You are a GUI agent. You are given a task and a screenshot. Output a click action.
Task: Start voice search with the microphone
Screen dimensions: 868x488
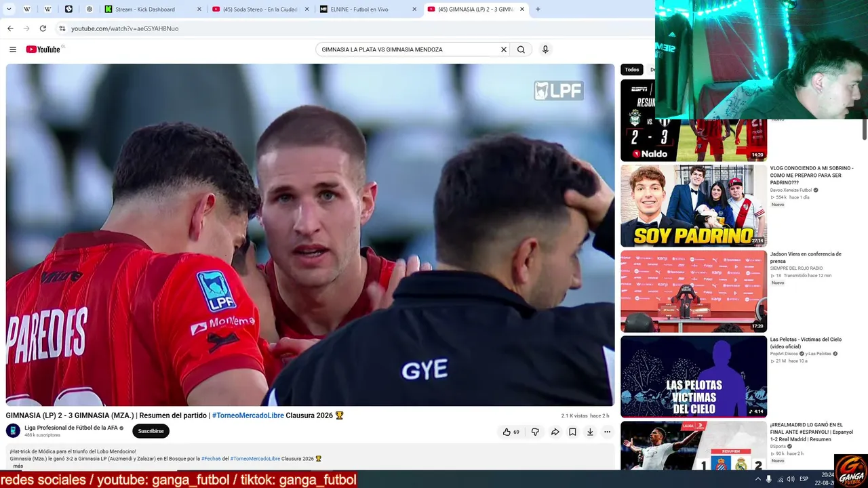point(545,49)
